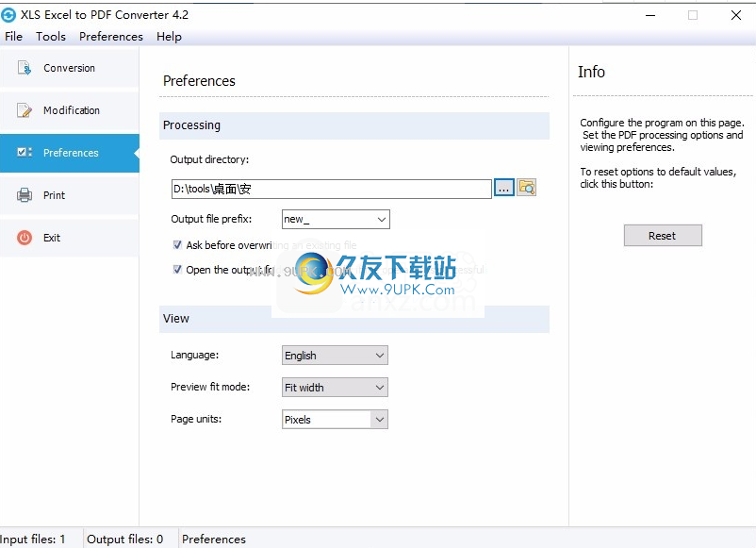756x548 pixels.
Task: Switch to the Print tab
Action: [70, 195]
